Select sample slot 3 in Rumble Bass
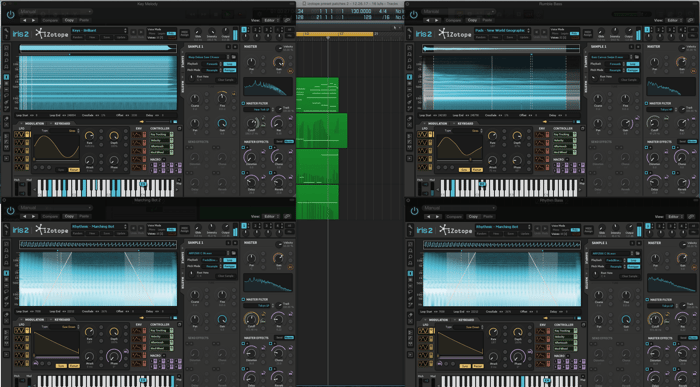 [x=671, y=30]
